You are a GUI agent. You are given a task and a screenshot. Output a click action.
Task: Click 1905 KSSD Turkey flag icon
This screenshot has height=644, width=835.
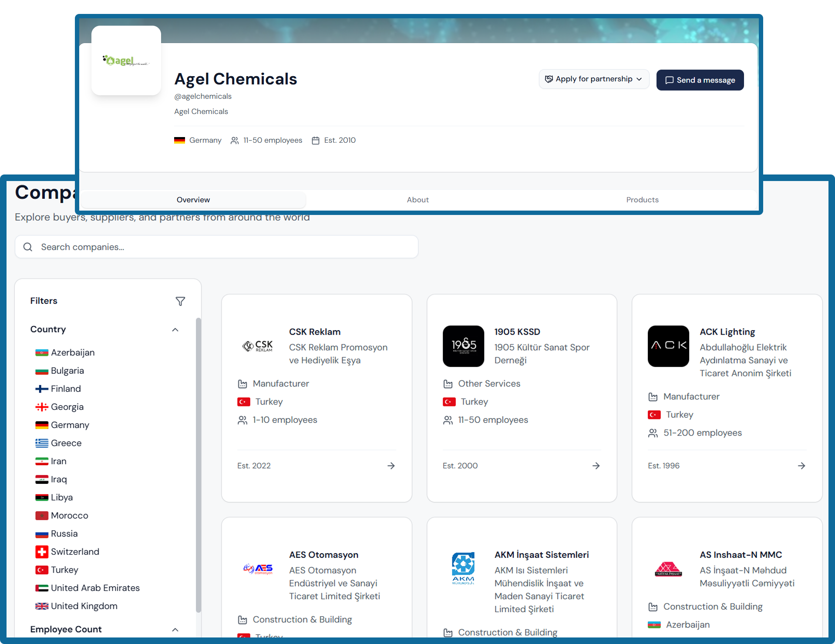point(449,402)
